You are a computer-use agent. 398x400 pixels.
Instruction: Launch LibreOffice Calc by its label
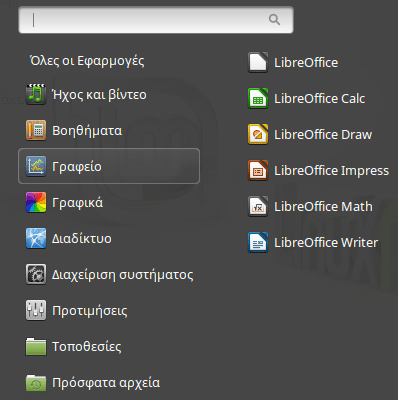point(320,99)
